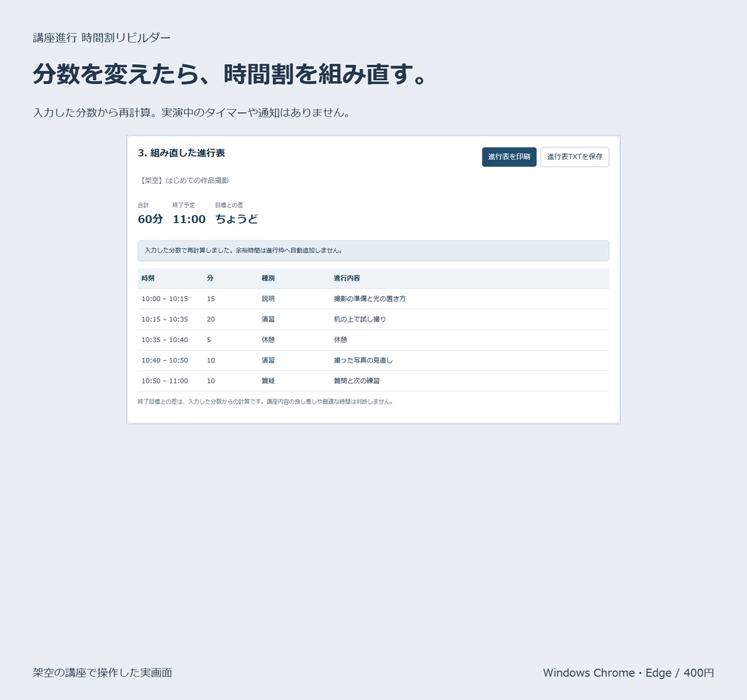
Task: Select the 10:00 – 10:15 time cell
Action: click(x=165, y=298)
